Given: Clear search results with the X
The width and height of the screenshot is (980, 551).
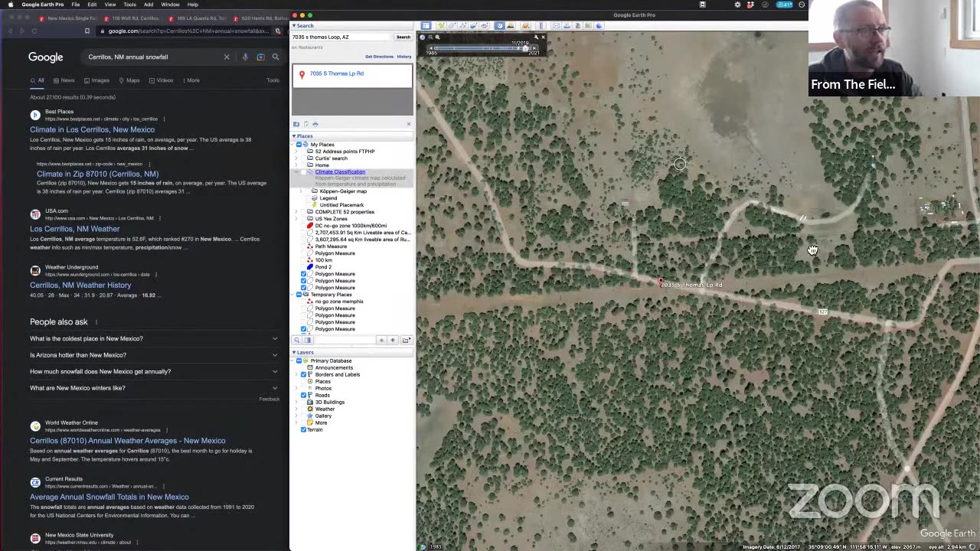Looking at the screenshot, I should click(408, 124).
